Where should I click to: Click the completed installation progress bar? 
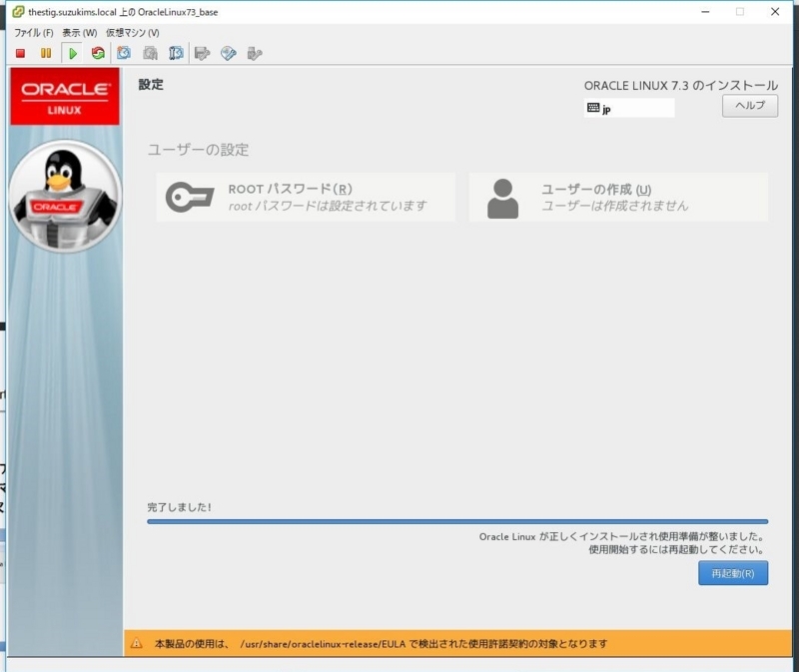[457, 521]
